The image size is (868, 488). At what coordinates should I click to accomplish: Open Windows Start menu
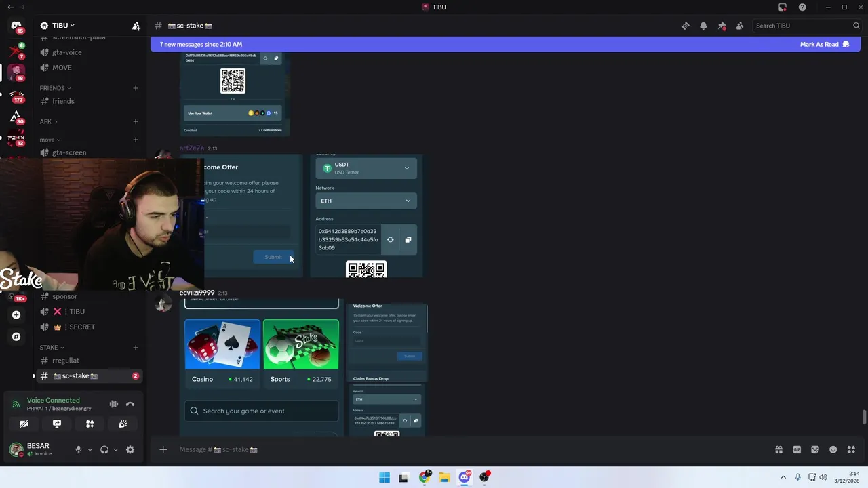click(x=384, y=477)
